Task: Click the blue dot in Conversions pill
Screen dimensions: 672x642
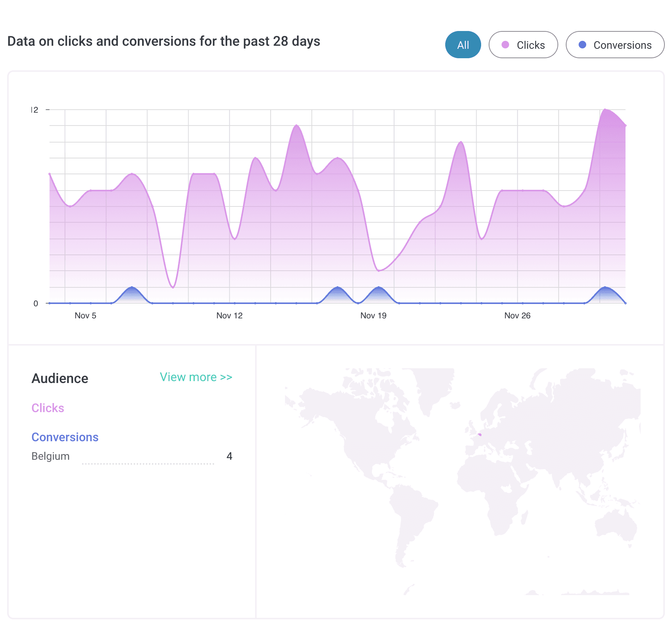Action: [x=582, y=45]
